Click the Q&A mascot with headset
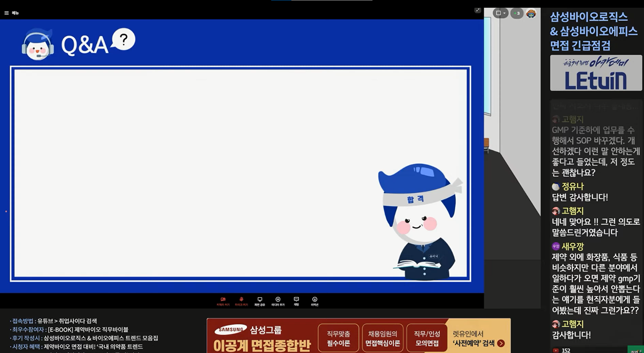644x353 pixels. tap(38, 45)
